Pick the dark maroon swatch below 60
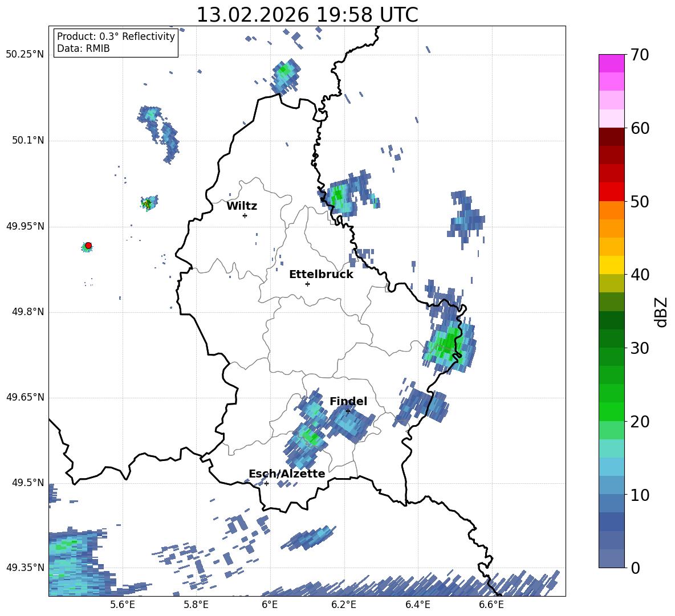The height and width of the screenshot is (616, 675). coord(612,137)
